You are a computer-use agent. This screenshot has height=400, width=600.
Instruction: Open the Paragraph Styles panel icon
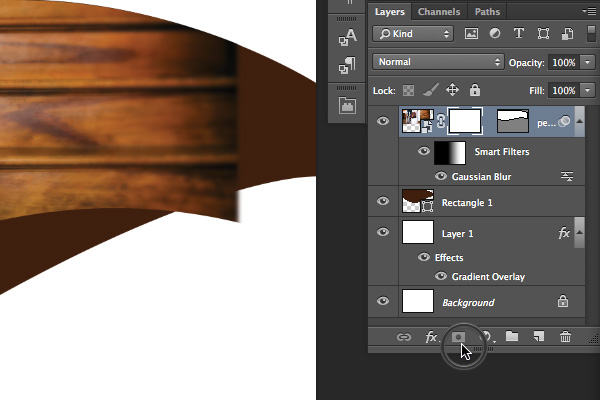pyautogui.click(x=347, y=65)
